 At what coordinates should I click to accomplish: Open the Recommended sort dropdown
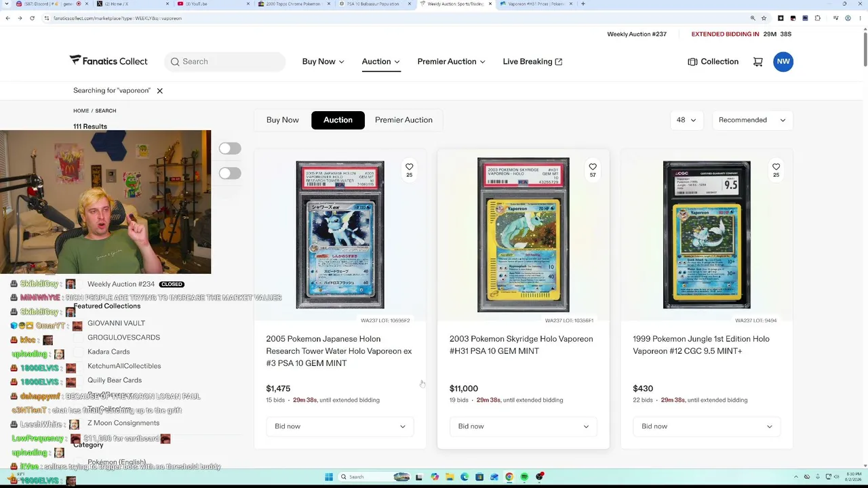[x=752, y=120]
